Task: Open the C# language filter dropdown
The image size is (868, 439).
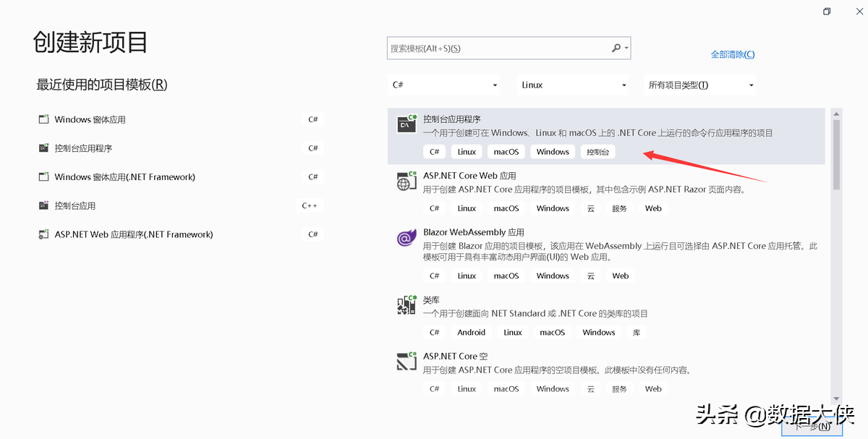Action: click(444, 85)
